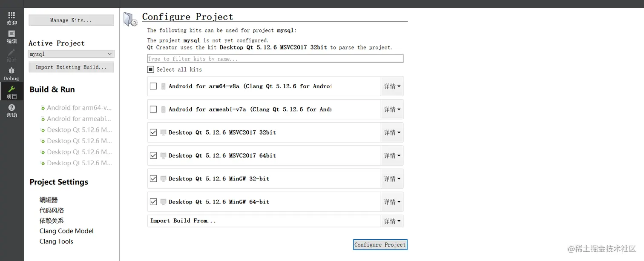Viewport: 644px width, 261px height.
Task: Expand 详情 for Import Build From
Action: [392, 221]
